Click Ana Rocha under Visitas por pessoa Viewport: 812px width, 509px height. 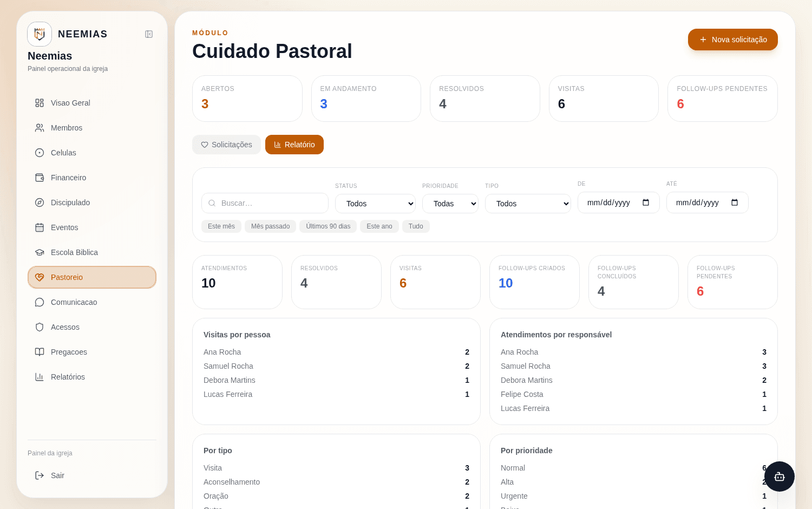[336, 352]
